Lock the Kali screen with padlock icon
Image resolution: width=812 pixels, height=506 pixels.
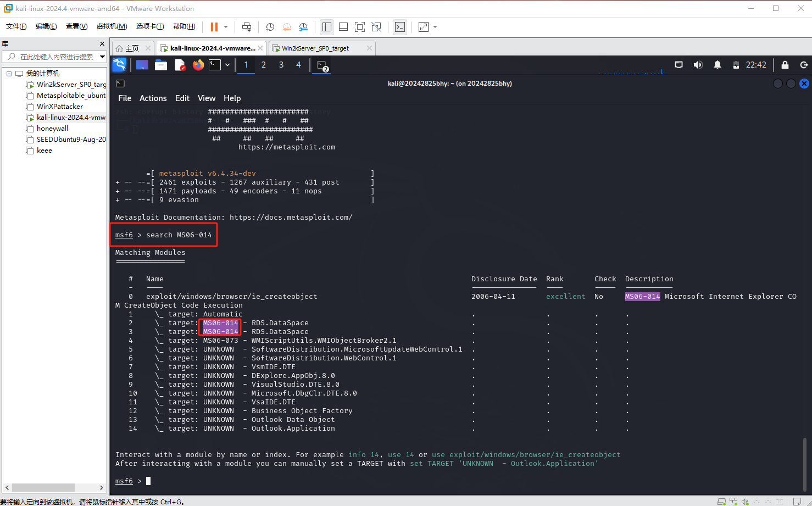(785, 65)
